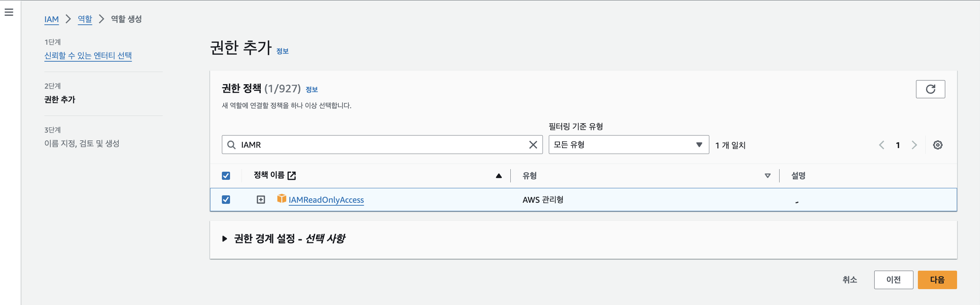Open table preferences gear icon
The height and width of the screenshot is (305, 980).
(937, 145)
